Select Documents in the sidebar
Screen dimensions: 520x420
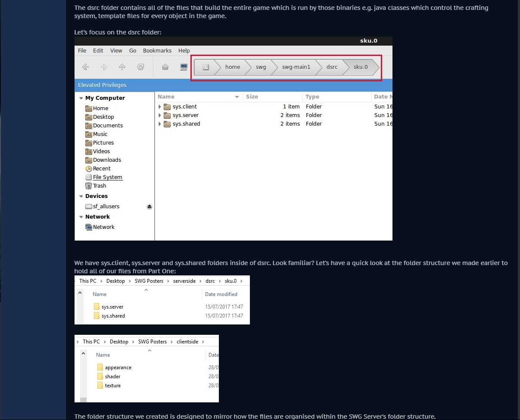[x=108, y=126]
